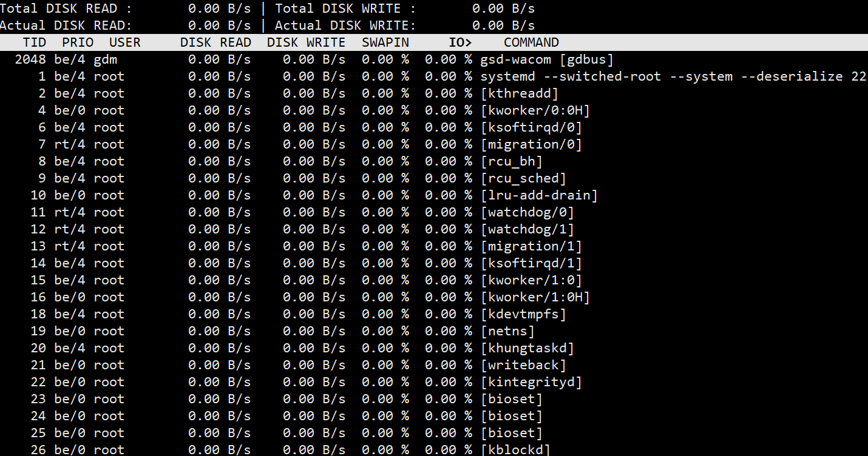Image resolution: width=868 pixels, height=456 pixels.
Task: Select the [kthreadd] process
Action: click(519, 93)
